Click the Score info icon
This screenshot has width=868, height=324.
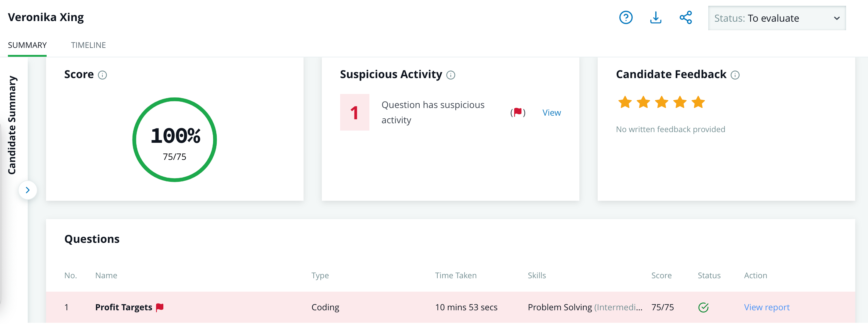102,75
